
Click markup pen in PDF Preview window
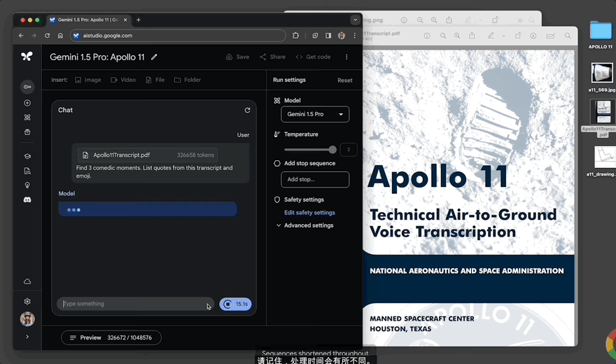tap(491, 36)
